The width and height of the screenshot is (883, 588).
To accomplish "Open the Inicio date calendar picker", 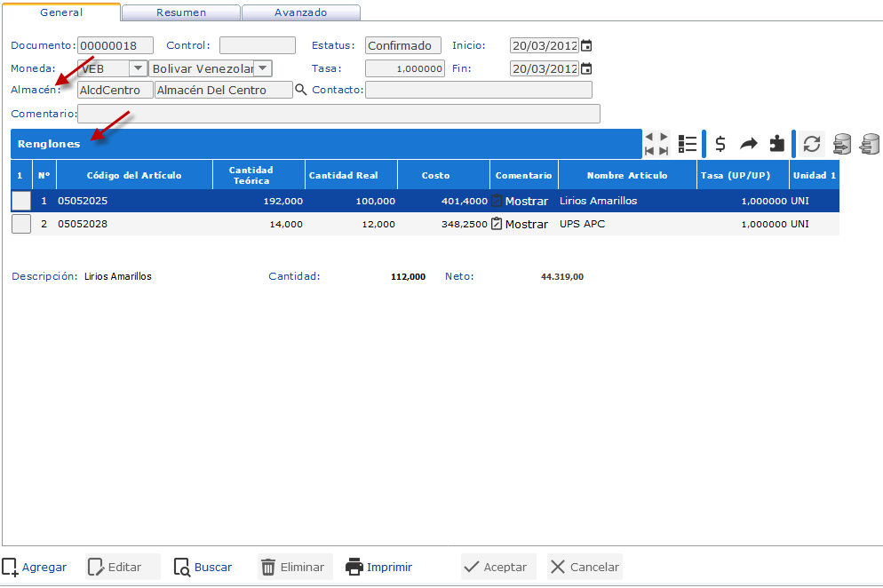I will (x=586, y=45).
